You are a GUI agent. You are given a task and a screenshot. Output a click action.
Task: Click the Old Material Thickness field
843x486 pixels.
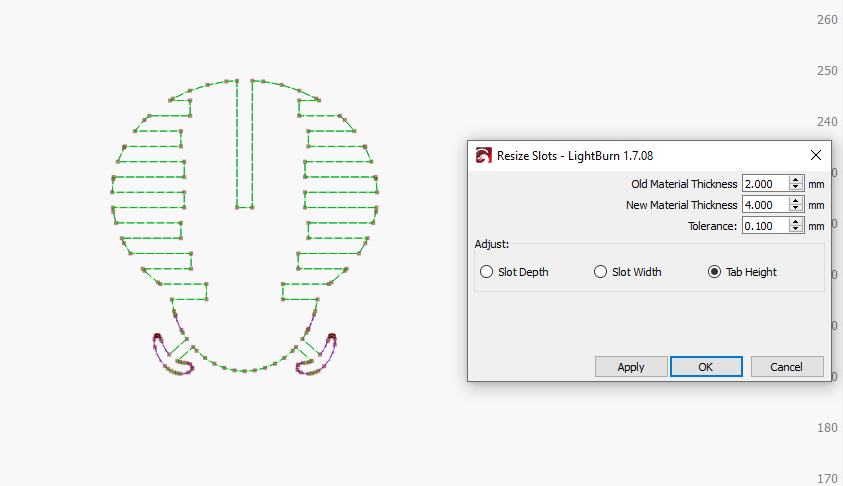tap(766, 184)
